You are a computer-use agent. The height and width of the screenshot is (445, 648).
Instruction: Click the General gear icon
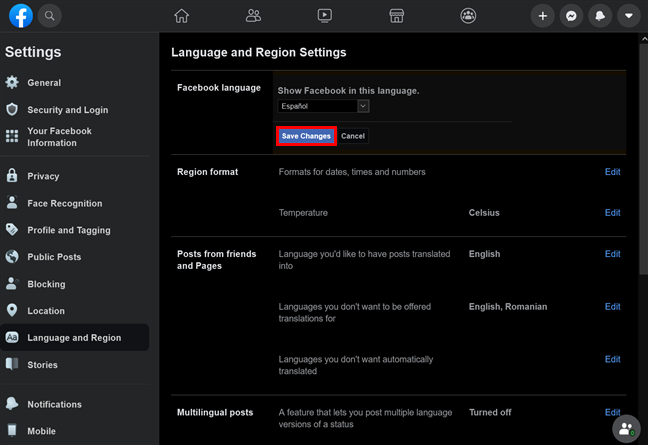coord(12,82)
